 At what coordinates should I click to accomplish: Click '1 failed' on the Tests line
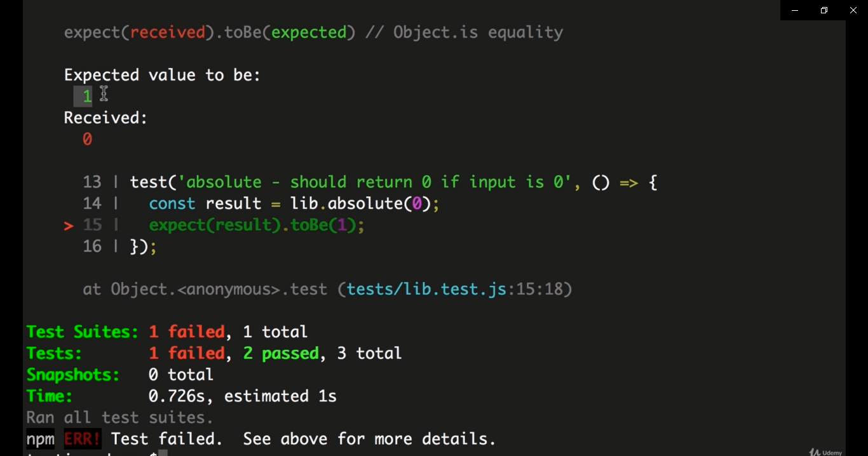point(187,353)
